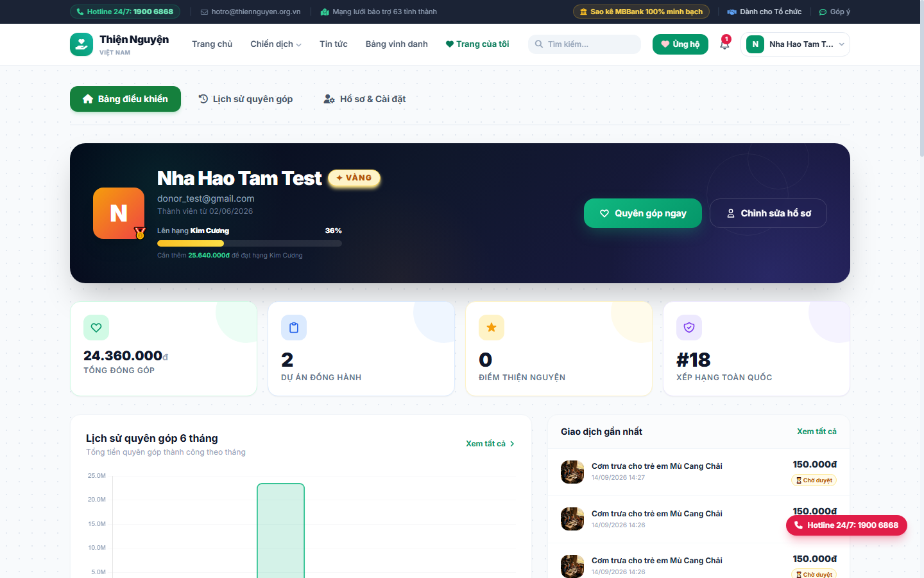Click the floating red Hotline 24/7 button
The height and width of the screenshot is (578, 924).
point(846,525)
